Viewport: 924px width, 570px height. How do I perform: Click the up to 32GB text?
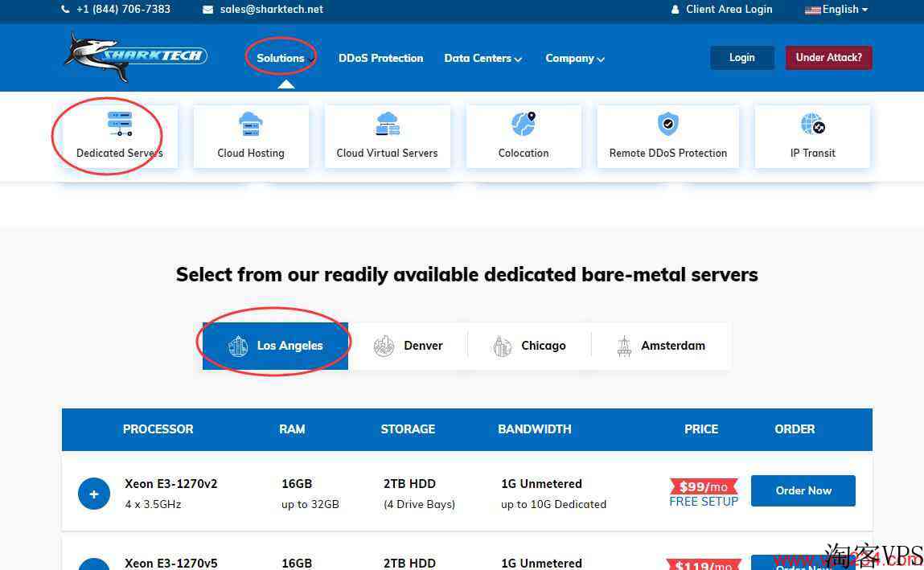310,504
